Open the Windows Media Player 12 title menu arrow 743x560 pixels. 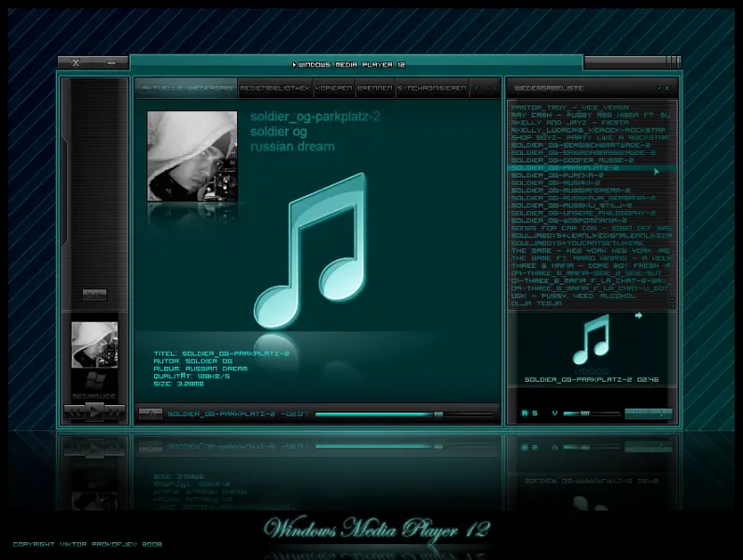294,64
